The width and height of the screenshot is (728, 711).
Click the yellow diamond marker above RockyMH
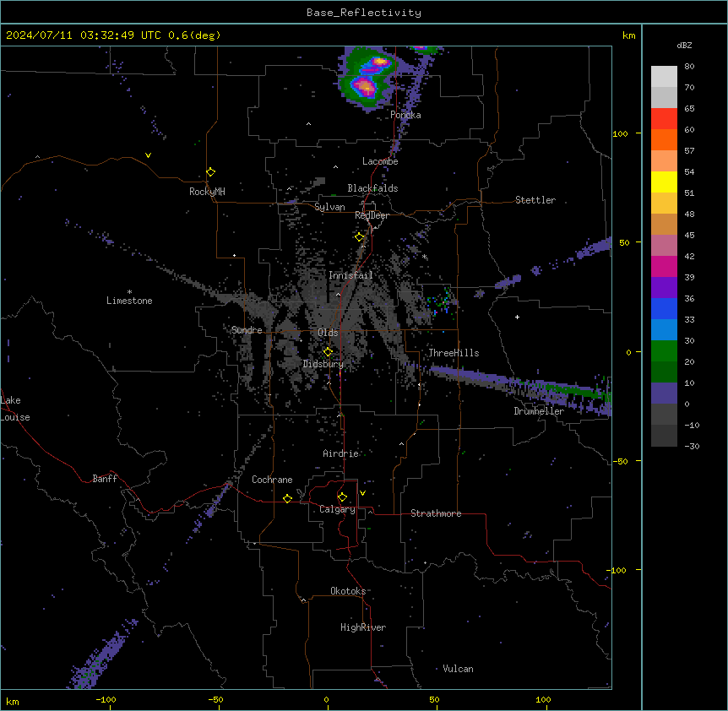(x=210, y=172)
